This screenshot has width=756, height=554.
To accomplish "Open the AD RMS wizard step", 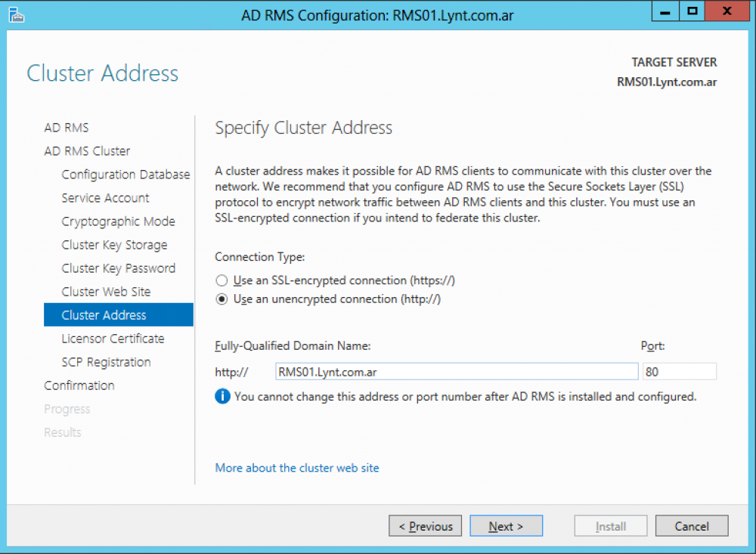I will tap(67, 128).
